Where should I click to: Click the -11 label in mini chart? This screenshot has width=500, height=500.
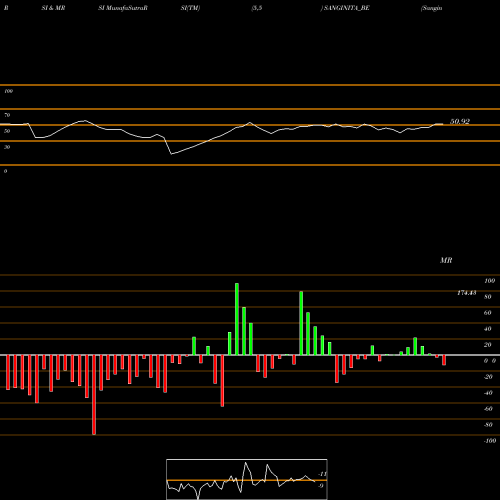pos(322,474)
